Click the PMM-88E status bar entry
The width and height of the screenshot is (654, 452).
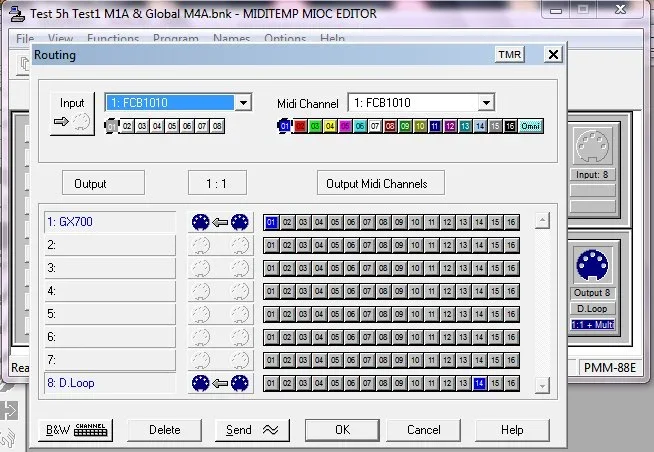point(609,367)
